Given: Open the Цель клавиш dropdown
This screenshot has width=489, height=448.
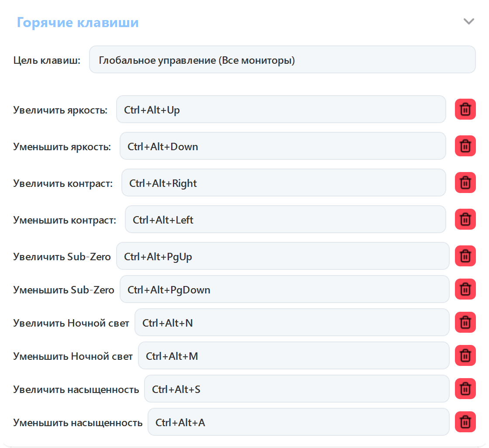Looking at the screenshot, I should pyautogui.click(x=282, y=59).
